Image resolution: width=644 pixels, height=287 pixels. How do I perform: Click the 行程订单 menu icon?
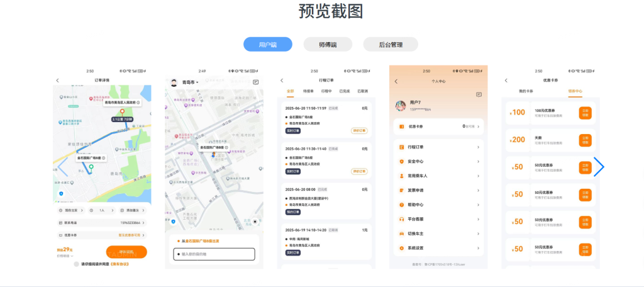401,147
